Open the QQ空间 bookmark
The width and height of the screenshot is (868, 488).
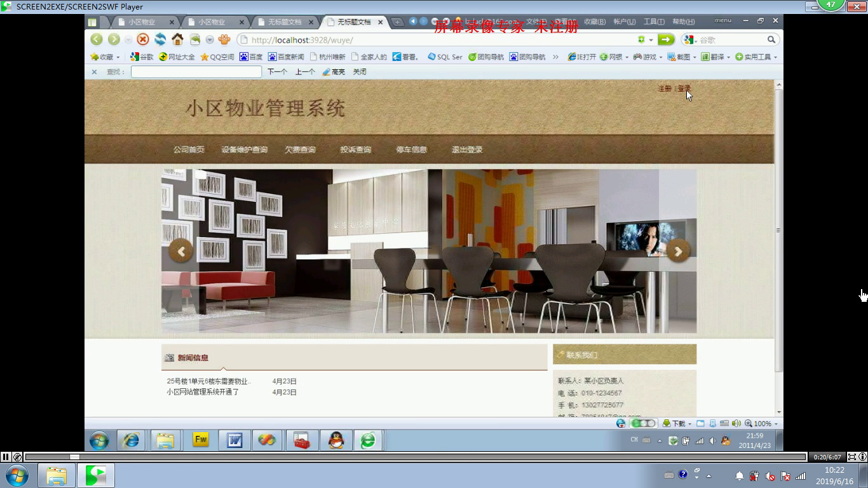tap(217, 57)
